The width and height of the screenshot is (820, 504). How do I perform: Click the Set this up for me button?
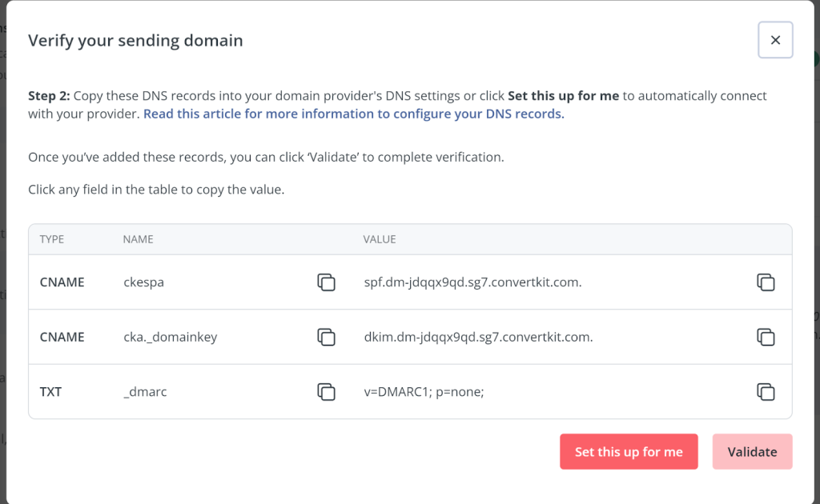[629, 452]
